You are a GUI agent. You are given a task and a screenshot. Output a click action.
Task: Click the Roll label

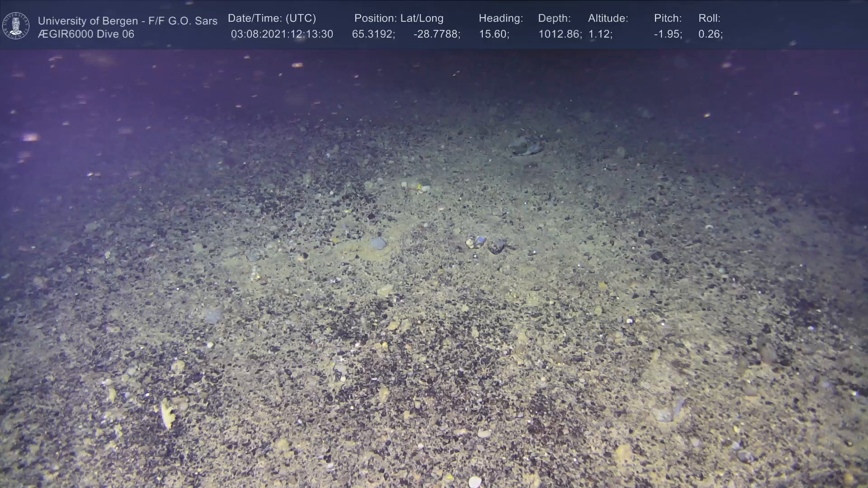click(x=709, y=19)
